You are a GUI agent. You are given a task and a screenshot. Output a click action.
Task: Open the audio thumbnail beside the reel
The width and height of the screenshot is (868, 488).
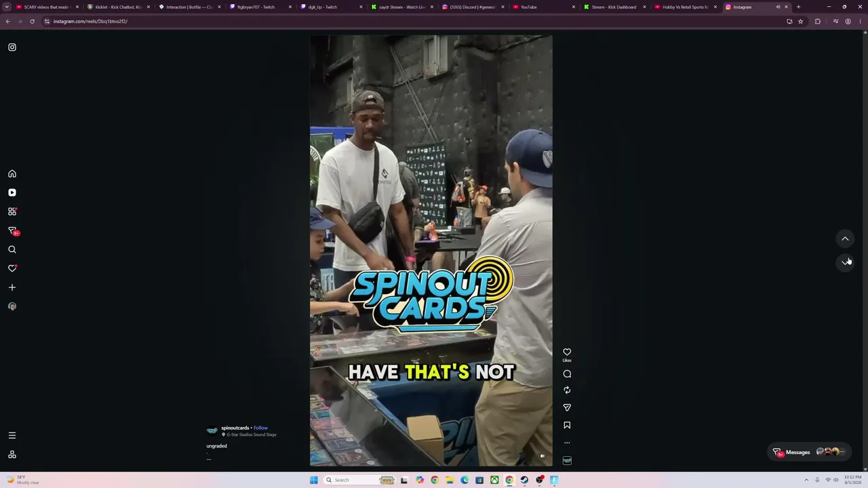coord(567,461)
